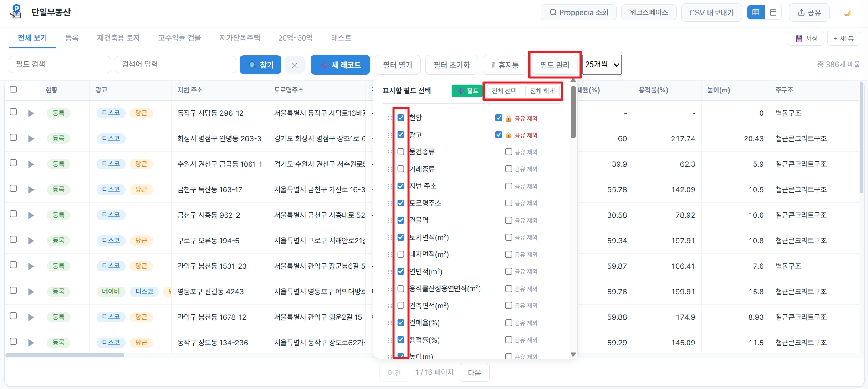Uncheck the 지번 주소 field checkbox
Screen dimensions: 868x389
click(x=401, y=186)
